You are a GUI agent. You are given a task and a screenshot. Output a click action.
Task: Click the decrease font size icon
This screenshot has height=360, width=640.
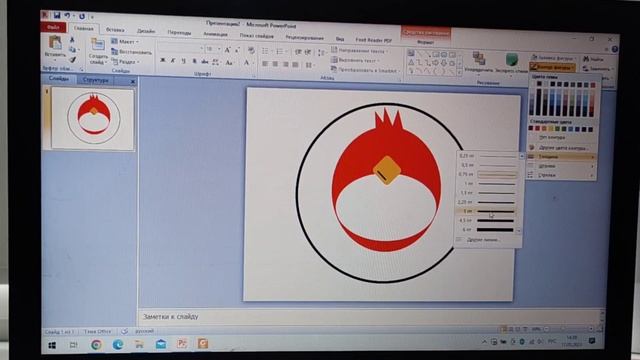(238, 50)
